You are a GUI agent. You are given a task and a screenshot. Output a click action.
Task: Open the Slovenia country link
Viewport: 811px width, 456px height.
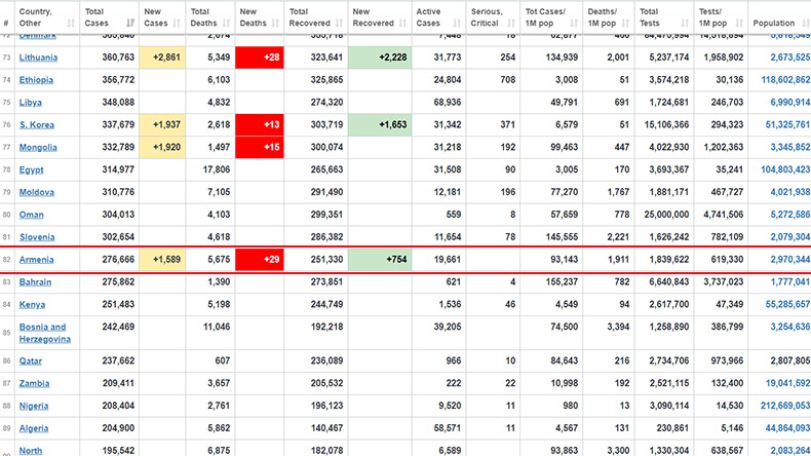[37, 237]
